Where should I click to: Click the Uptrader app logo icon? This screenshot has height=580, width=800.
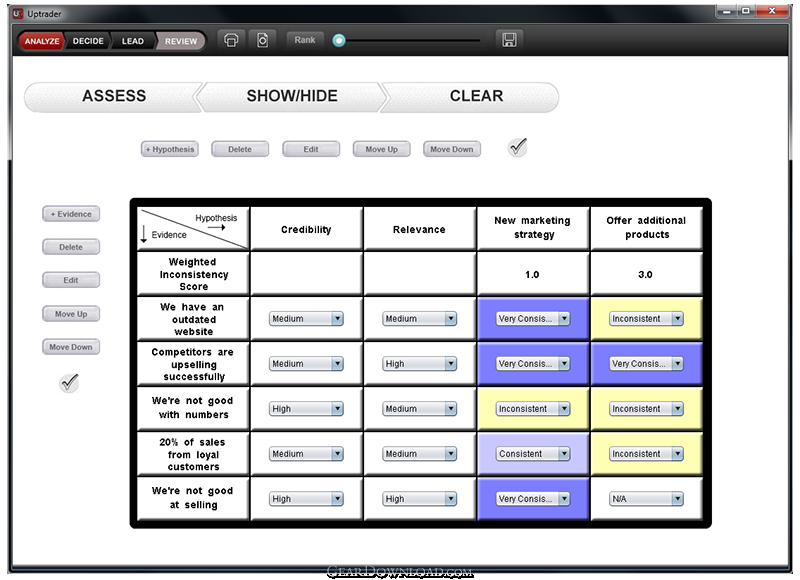[x=18, y=14]
